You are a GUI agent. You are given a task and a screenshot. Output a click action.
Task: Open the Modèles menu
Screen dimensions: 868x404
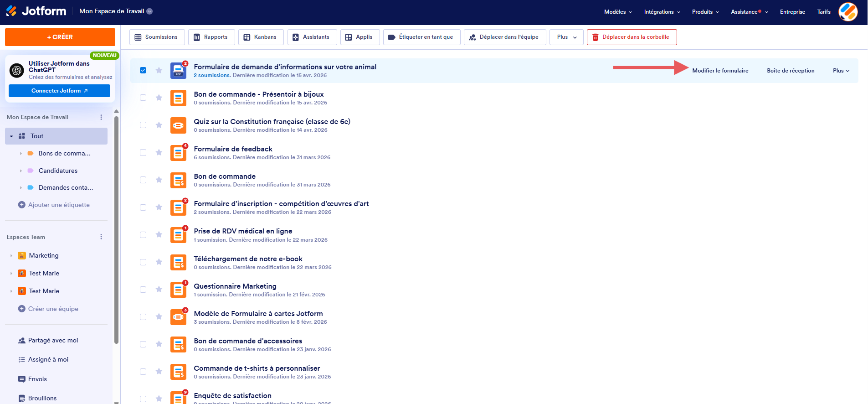coord(618,12)
